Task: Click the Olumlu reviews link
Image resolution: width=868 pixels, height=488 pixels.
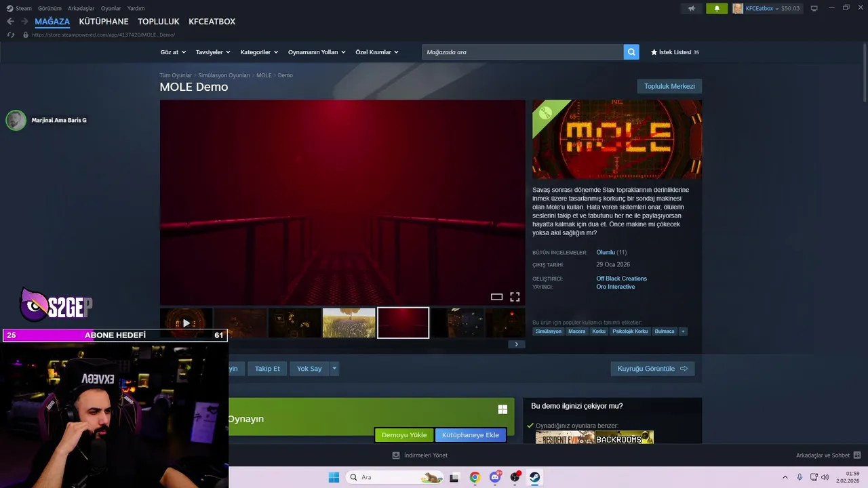Action: tap(606, 252)
